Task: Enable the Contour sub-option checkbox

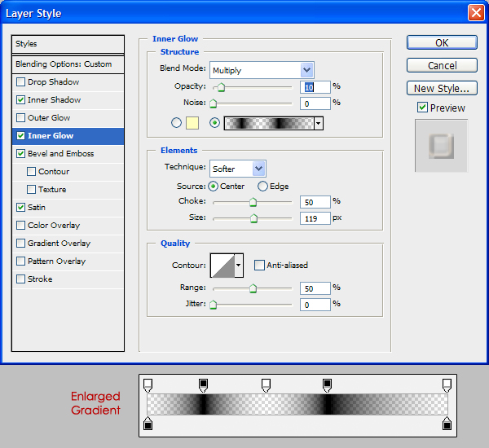Action: pos(31,172)
